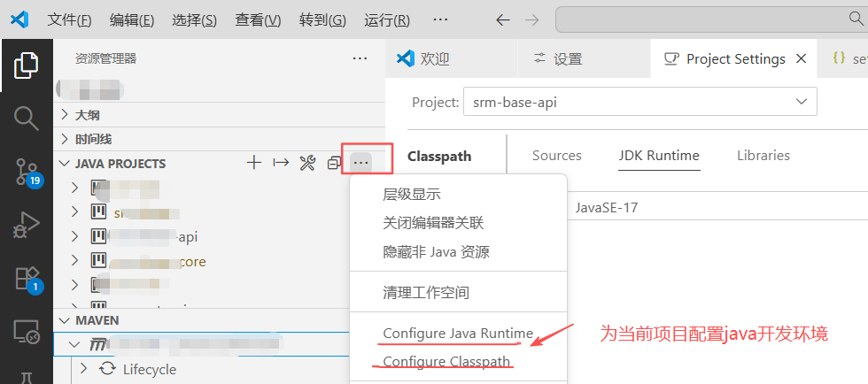Collapse the MAVEN section
The height and width of the screenshot is (384, 868).
(x=66, y=320)
